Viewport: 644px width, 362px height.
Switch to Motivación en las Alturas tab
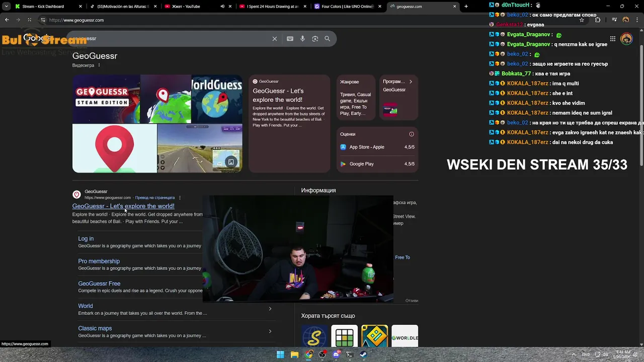click(123, 7)
